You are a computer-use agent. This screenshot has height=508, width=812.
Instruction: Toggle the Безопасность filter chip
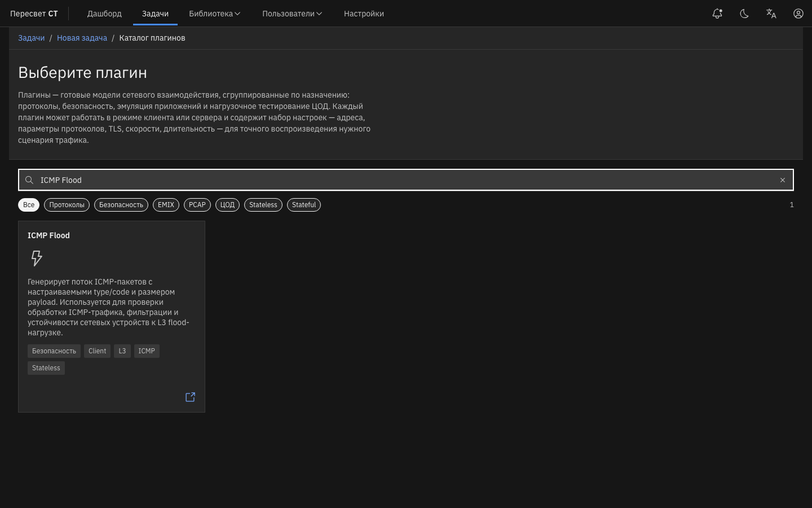pos(121,205)
